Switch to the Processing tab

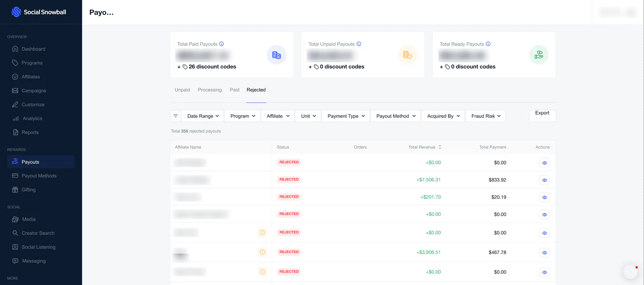pyautogui.click(x=210, y=90)
